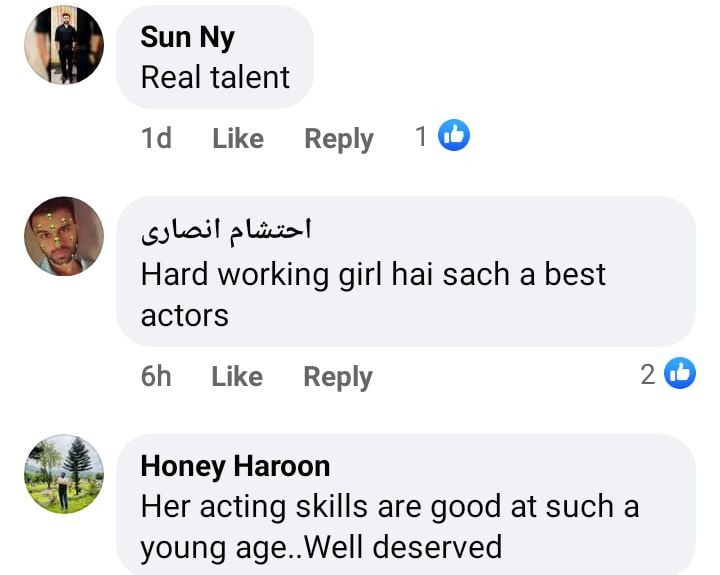This screenshot has width=720, height=575.
Task: Like the 'Hard working girl' comment
Action: [x=237, y=376]
